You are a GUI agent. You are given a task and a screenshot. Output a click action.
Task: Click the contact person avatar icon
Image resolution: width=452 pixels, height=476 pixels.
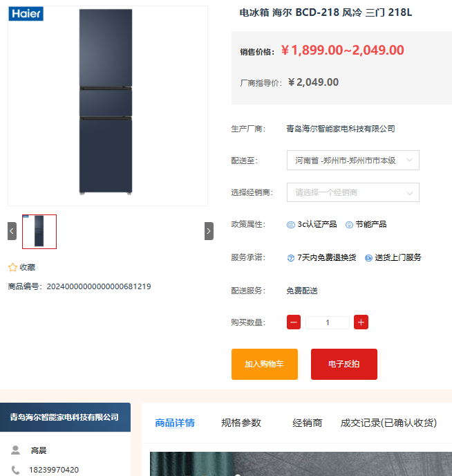(15, 450)
